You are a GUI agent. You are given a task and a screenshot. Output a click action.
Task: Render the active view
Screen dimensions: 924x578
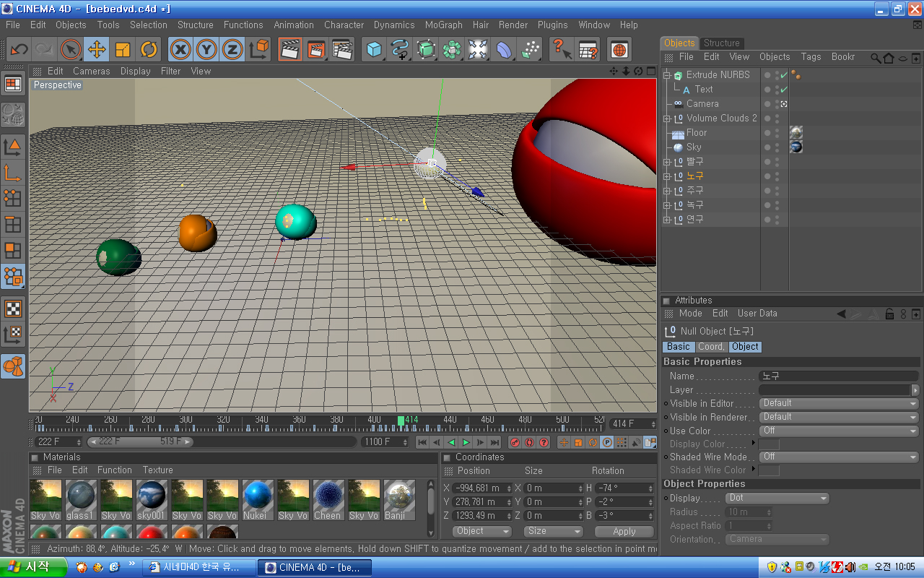290,49
